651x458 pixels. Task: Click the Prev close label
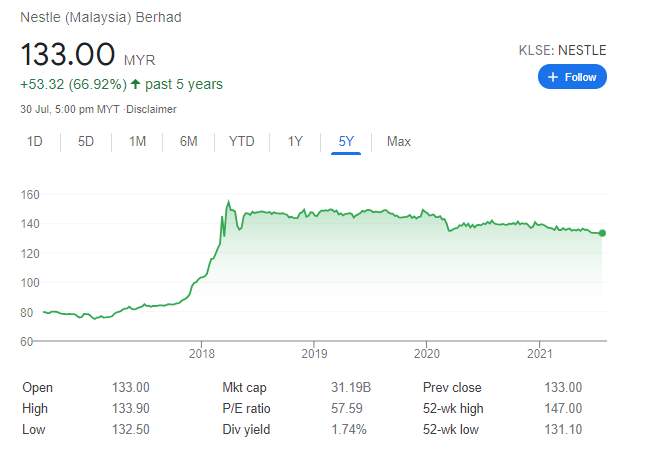pyautogui.click(x=452, y=387)
